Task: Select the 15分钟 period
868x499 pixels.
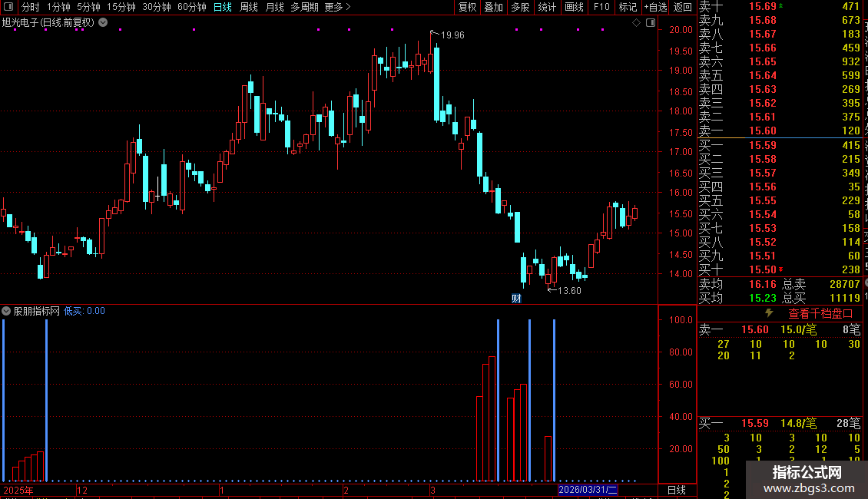Action: click(x=121, y=7)
